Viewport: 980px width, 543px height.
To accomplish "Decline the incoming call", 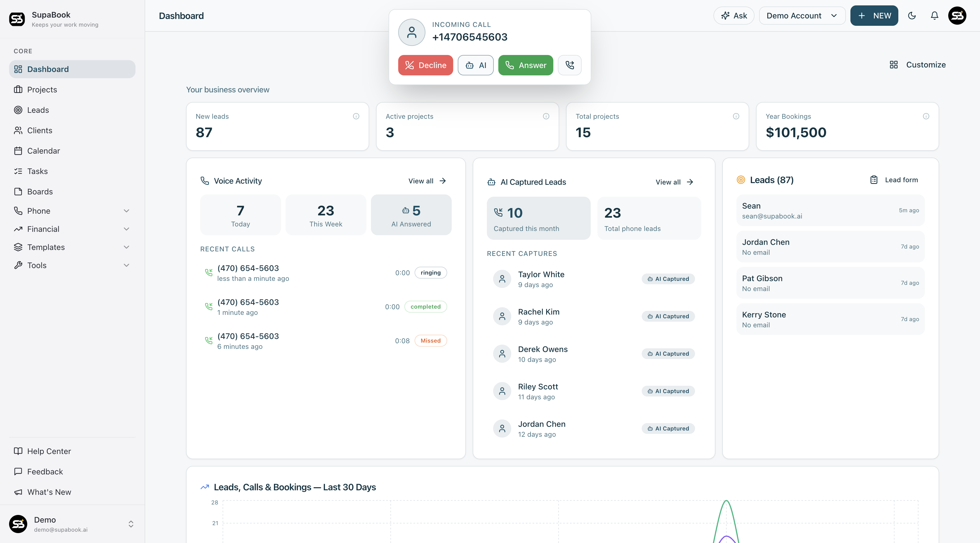I will [x=425, y=65].
